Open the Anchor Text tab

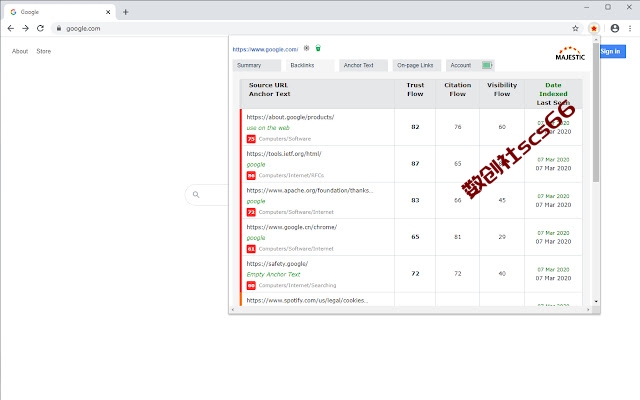point(363,65)
